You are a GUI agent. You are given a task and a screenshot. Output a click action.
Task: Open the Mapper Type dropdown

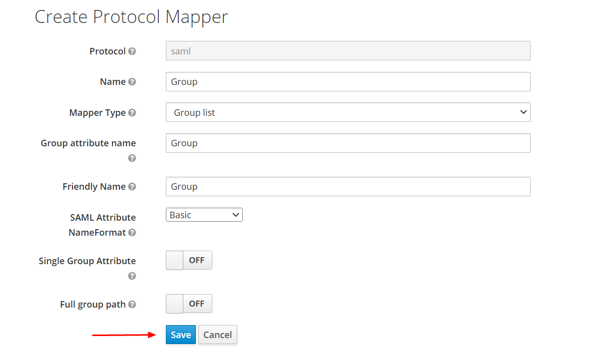coord(348,112)
